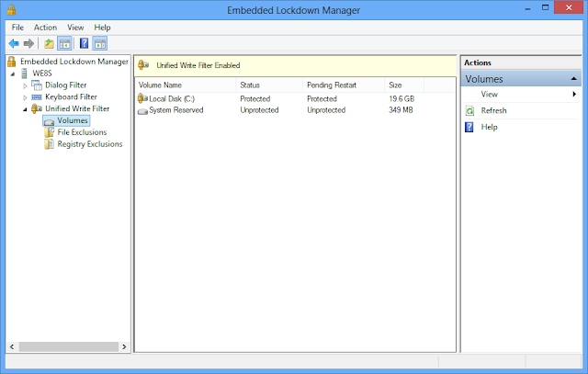
Task: Click the File Exclusions folder icon
Action: 49,132
